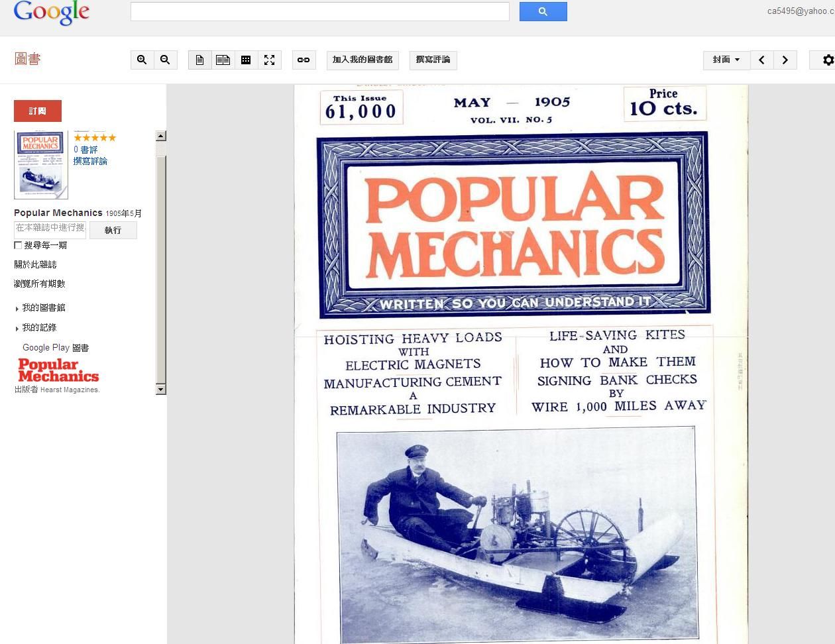Click 撰寫評論 toolbar button

pos(433,60)
